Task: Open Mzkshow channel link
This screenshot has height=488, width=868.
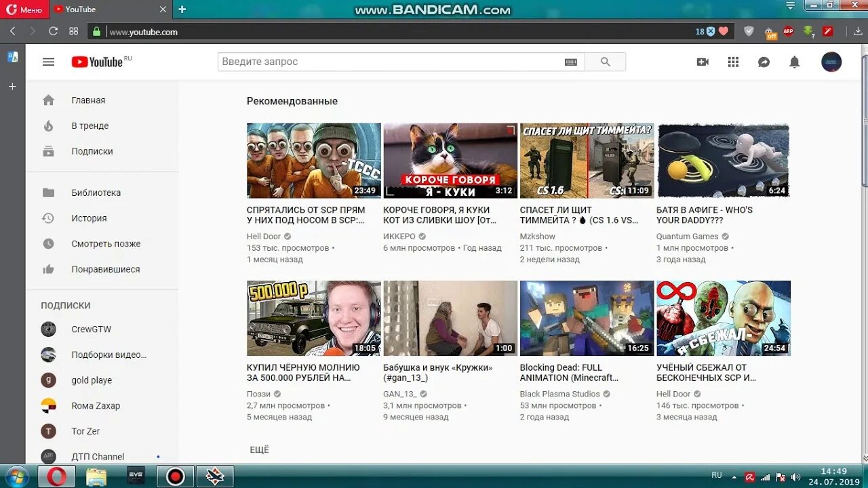Action: coord(538,237)
